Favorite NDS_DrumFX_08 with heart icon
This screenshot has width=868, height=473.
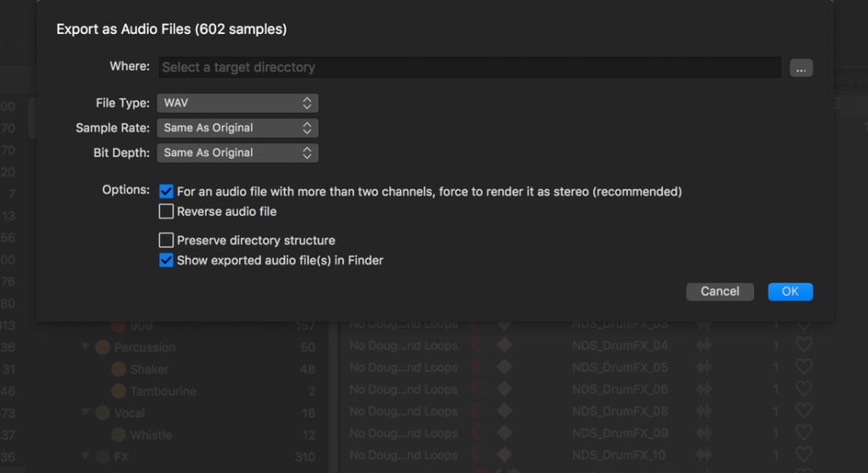(x=804, y=411)
